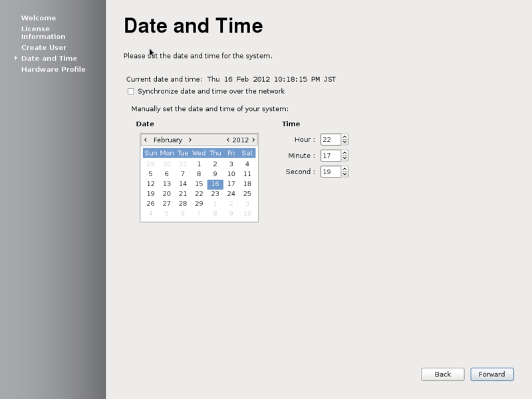
Task: Select February 10 in the calendar
Action: click(x=231, y=174)
